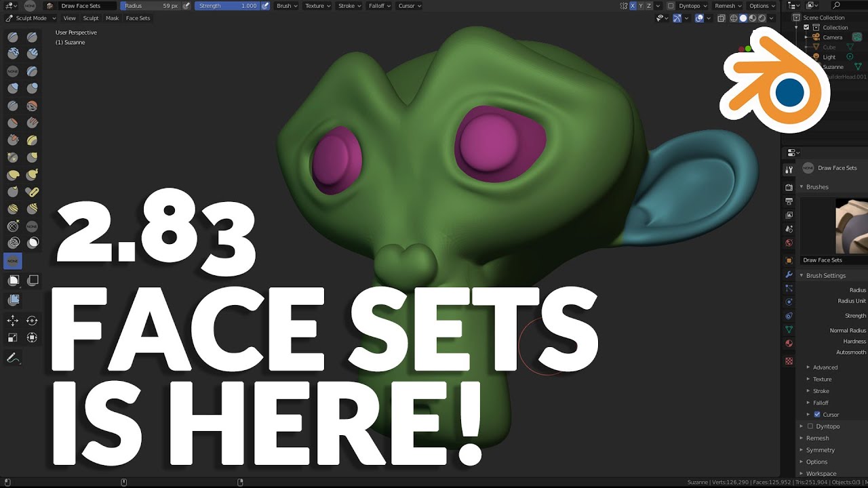Open the Falloff dropdown in the header
The image size is (868, 488).
[x=379, y=5]
